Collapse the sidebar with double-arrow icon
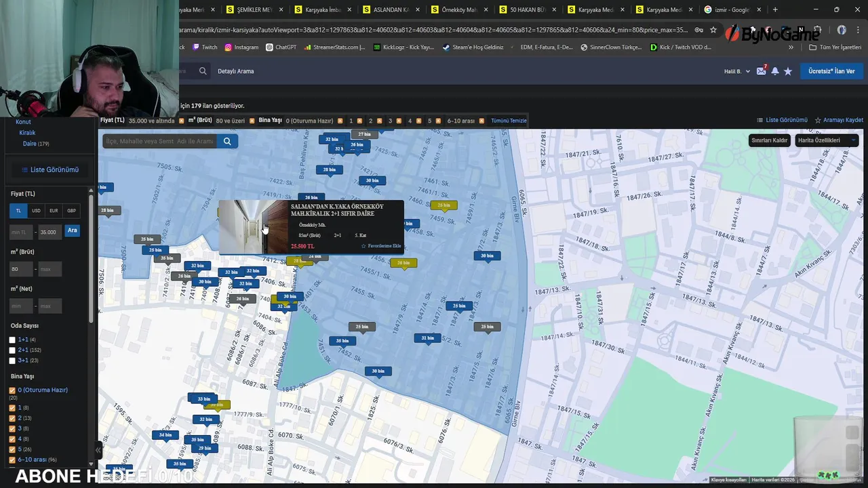868x488 pixels. point(98,450)
